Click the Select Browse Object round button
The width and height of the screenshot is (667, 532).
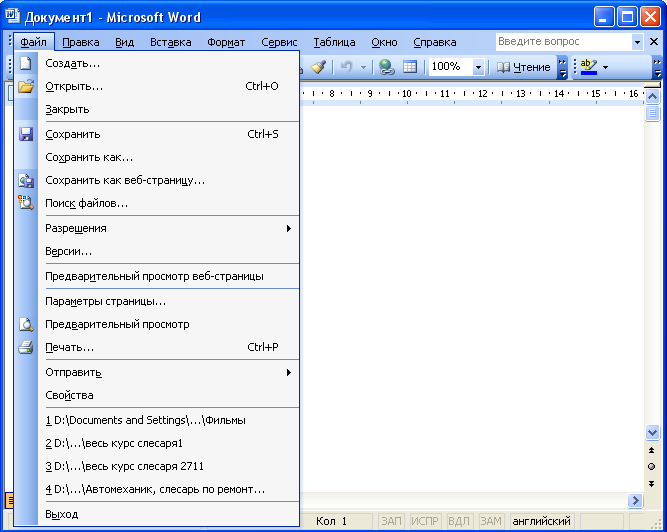coord(651,467)
